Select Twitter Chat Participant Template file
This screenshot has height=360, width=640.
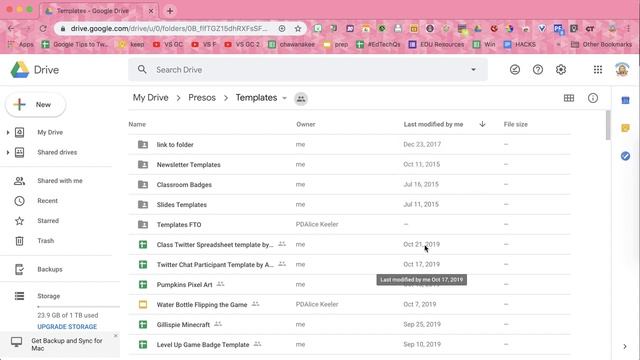349,264
